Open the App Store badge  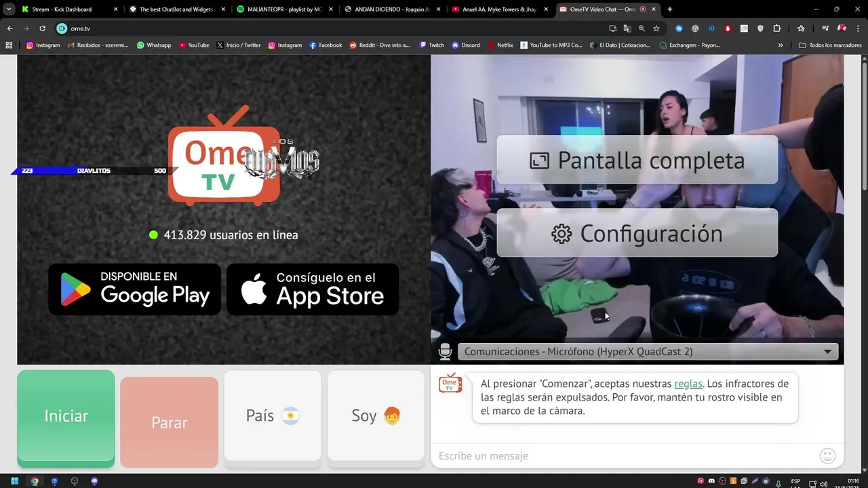313,289
